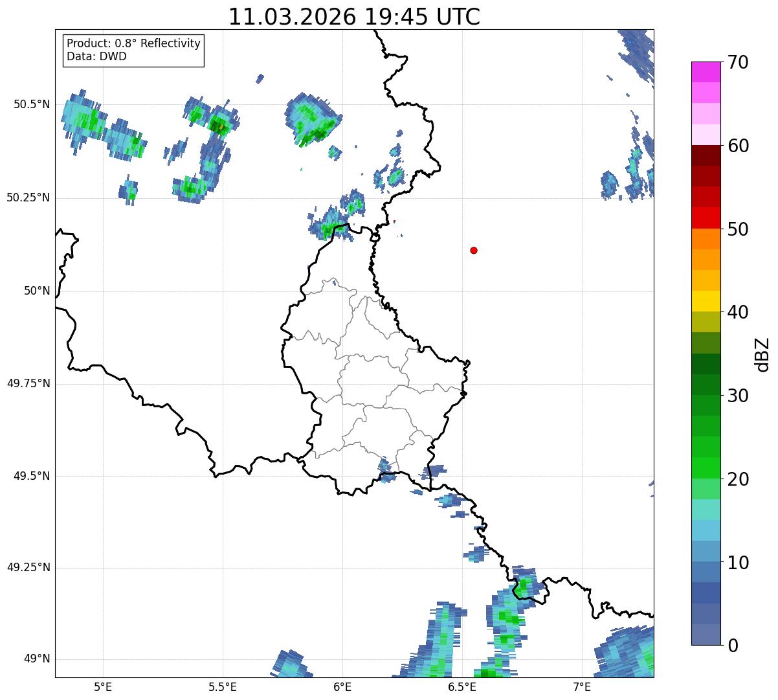Click the colorbar tick value 40
Screen dimensions: 778x700
coord(738,312)
